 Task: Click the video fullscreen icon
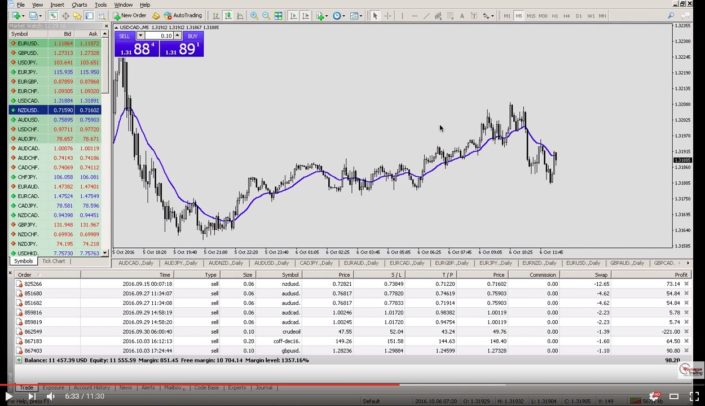click(x=692, y=397)
